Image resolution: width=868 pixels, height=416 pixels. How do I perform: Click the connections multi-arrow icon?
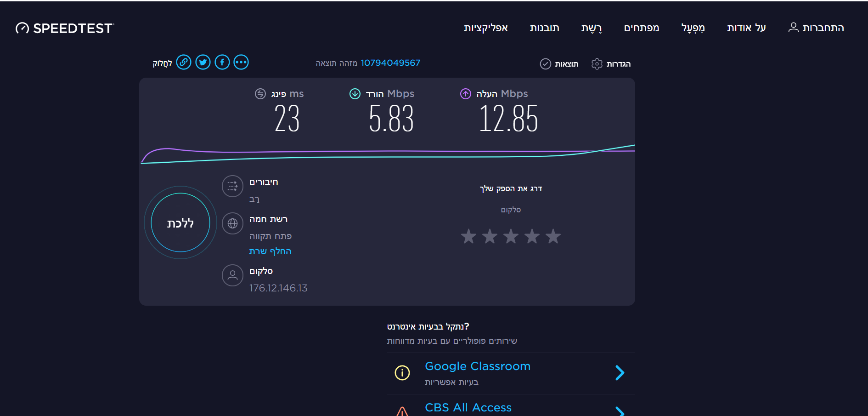click(x=232, y=186)
